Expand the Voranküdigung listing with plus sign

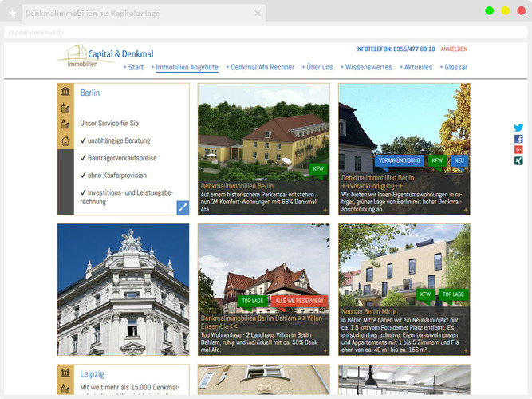pyautogui.click(x=465, y=210)
